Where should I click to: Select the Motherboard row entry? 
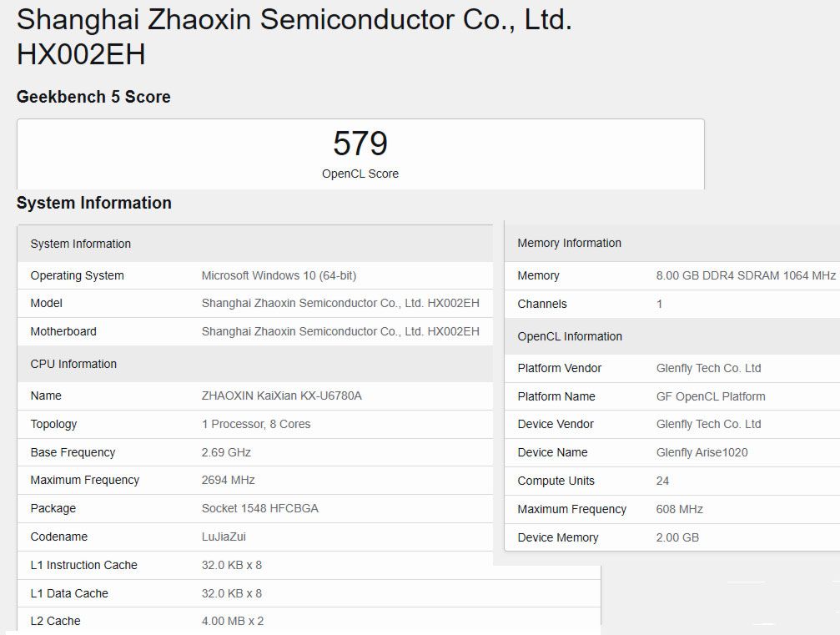tap(250, 331)
